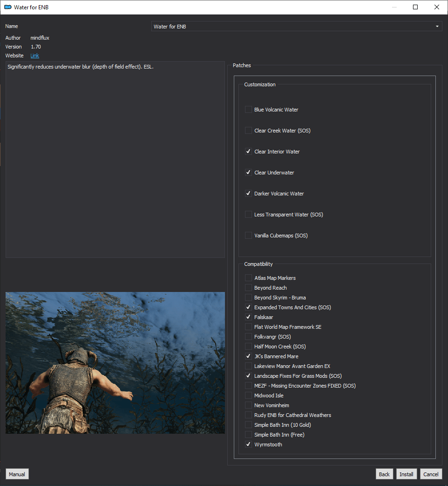Check Flat World Map Framework SE

tap(248, 326)
